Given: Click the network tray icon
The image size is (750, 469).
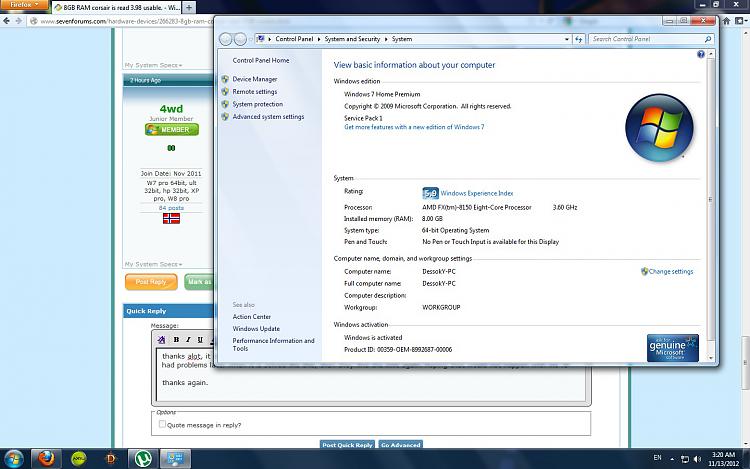Looking at the screenshot, I should click(684, 459).
